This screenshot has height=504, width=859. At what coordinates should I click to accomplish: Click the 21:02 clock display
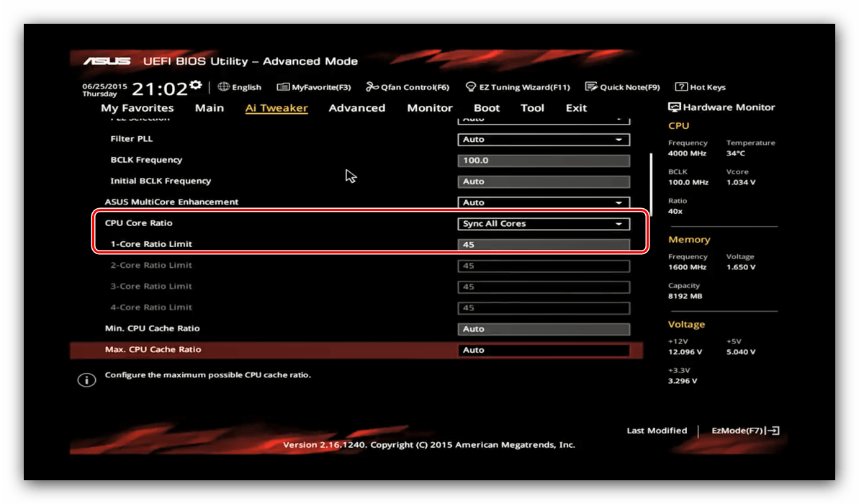pos(160,89)
